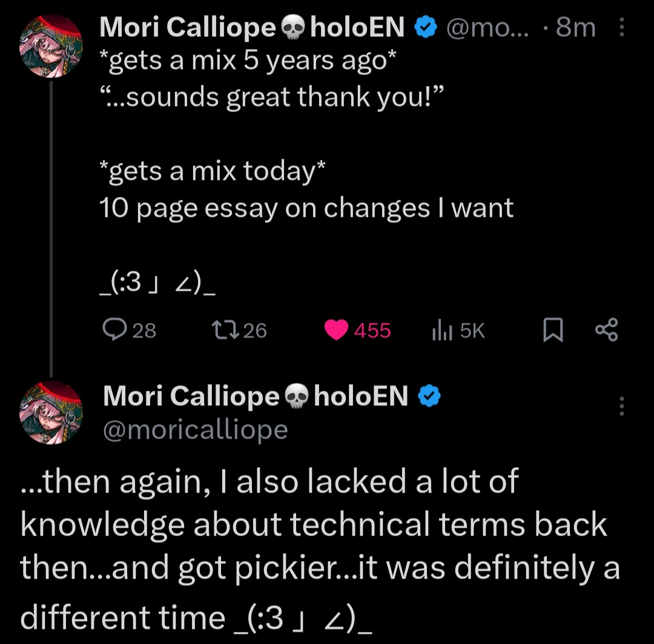The height and width of the screenshot is (644, 654).
Task: Click the truncated @mo... handle
Action: (x=486, y=27)
